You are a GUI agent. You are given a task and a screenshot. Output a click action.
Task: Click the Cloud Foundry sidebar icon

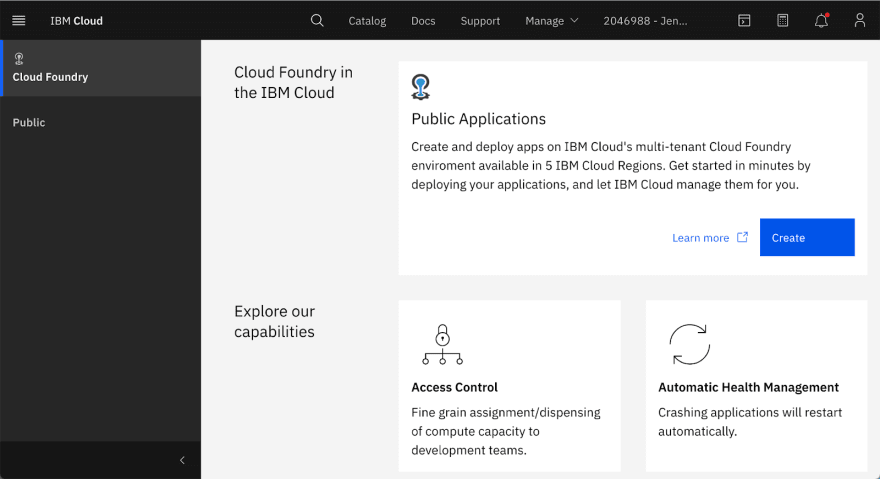click(19, 58)
